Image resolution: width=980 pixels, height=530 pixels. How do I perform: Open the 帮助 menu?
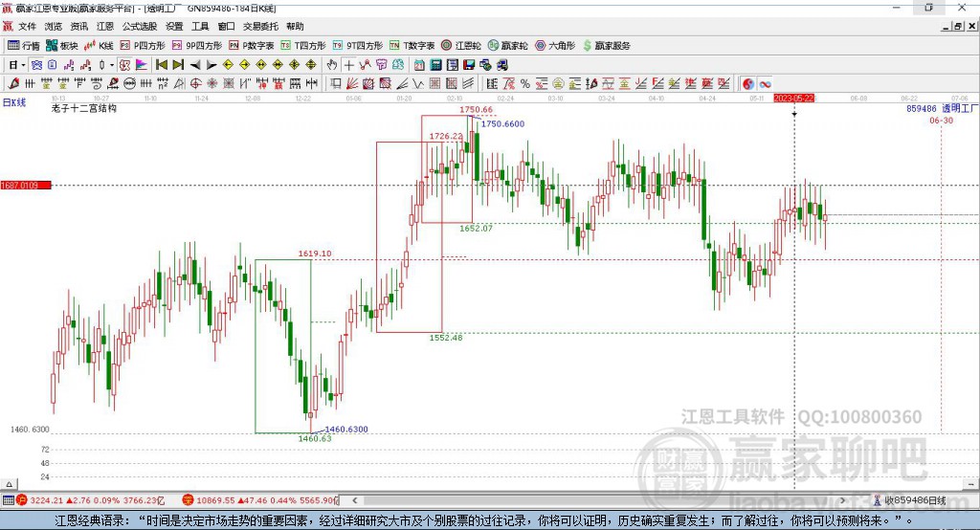(x=295, y=26)
